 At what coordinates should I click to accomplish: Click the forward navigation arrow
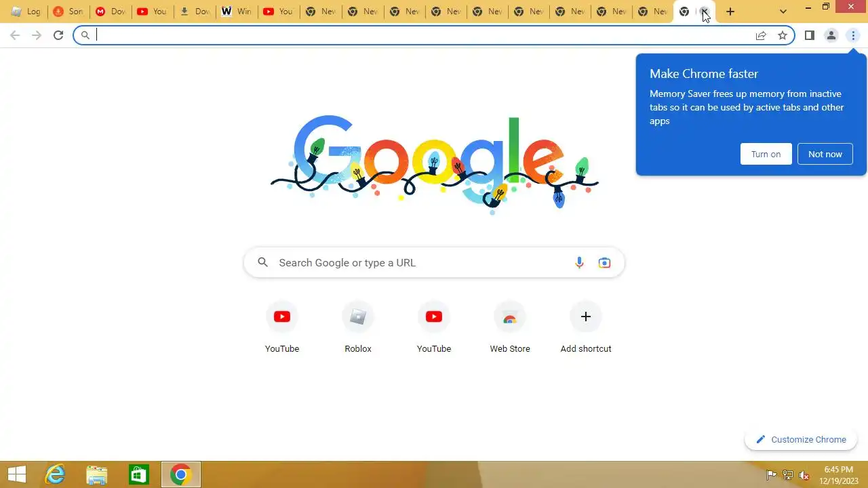[37, 35]
